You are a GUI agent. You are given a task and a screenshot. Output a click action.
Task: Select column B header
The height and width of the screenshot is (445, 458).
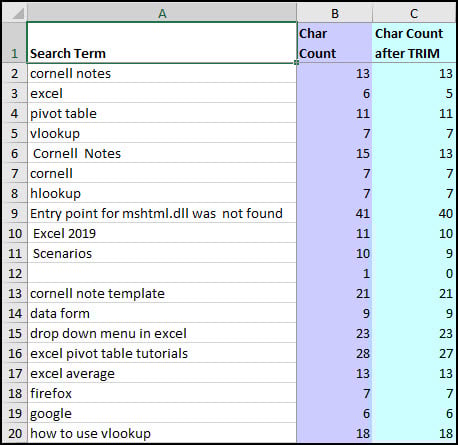pyautogui.click(x=334, y=13)
